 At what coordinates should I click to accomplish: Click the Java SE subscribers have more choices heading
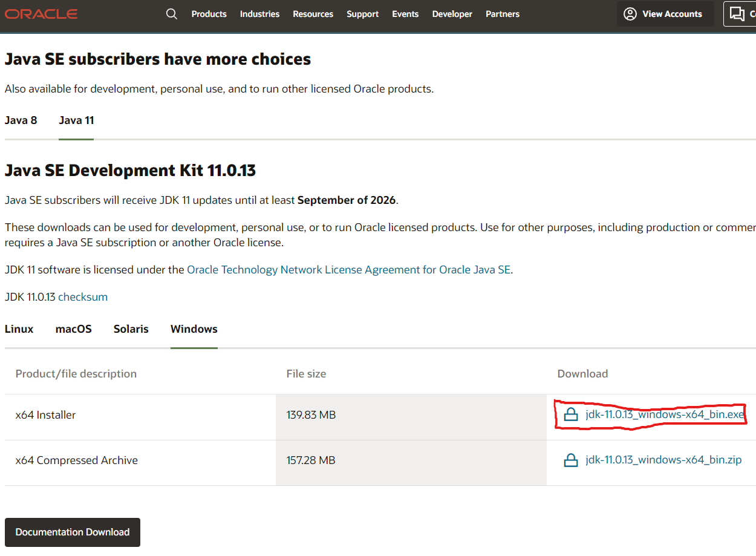coord(158,59)
